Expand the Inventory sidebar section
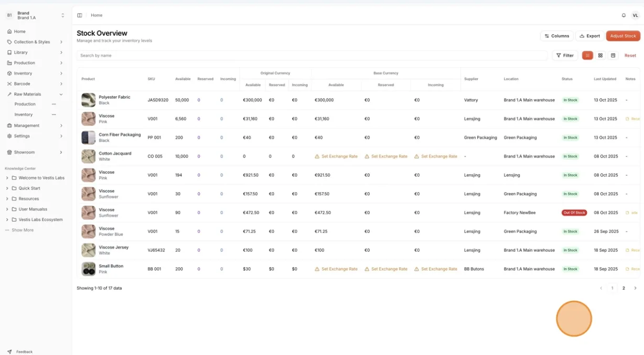This screenshot has width=644, height=355. (35, 74)
